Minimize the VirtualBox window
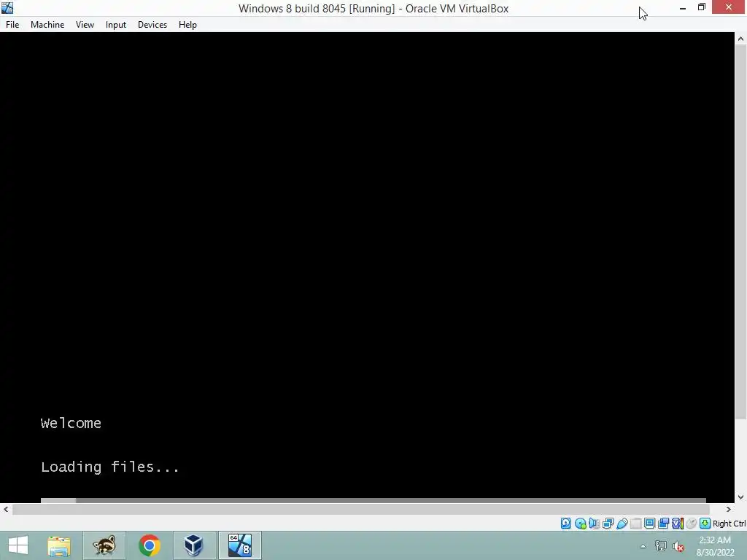Image resolution: width=747 pixels, height=560 pixels. coord(683,7)
